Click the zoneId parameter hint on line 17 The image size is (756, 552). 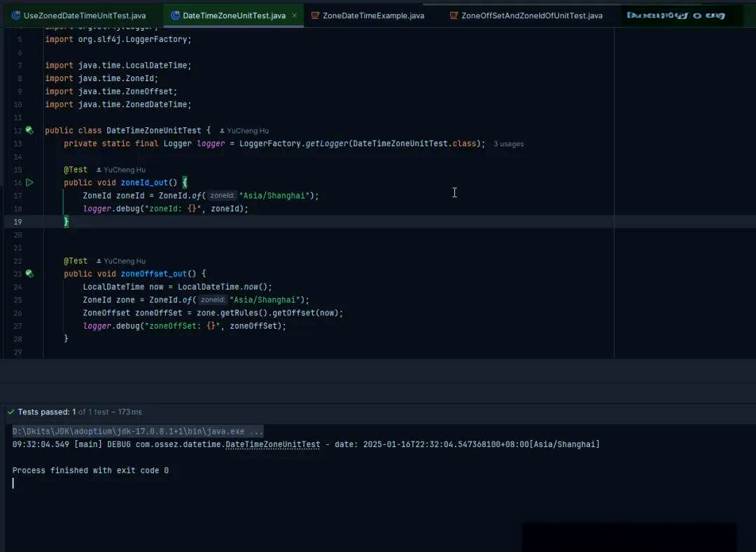pos(222,196)
